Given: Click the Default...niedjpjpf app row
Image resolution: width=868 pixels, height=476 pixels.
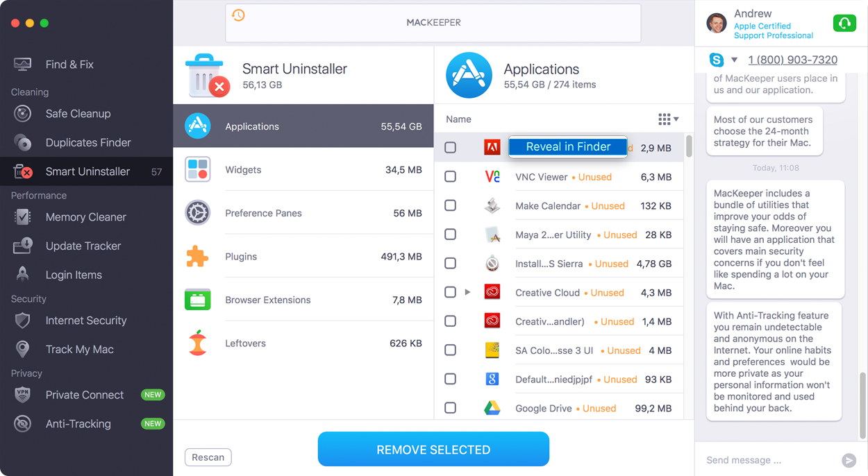Looking at the screenshot, I should (x=559, y=380).
